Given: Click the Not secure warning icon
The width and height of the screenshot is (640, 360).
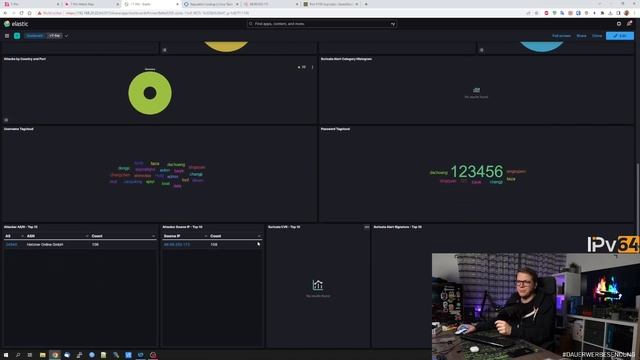Looking at the screenshot, I should 40,13.
